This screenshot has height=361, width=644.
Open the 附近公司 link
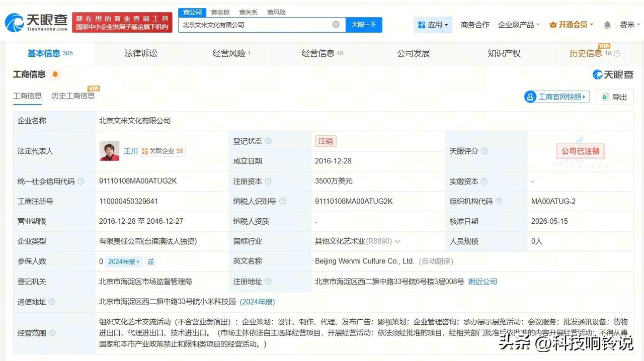(482, 282)
